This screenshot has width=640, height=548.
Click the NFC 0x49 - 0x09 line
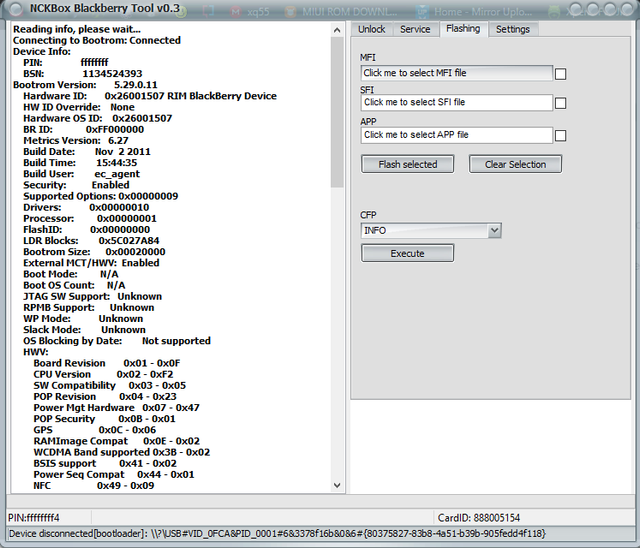coord(93,486)
